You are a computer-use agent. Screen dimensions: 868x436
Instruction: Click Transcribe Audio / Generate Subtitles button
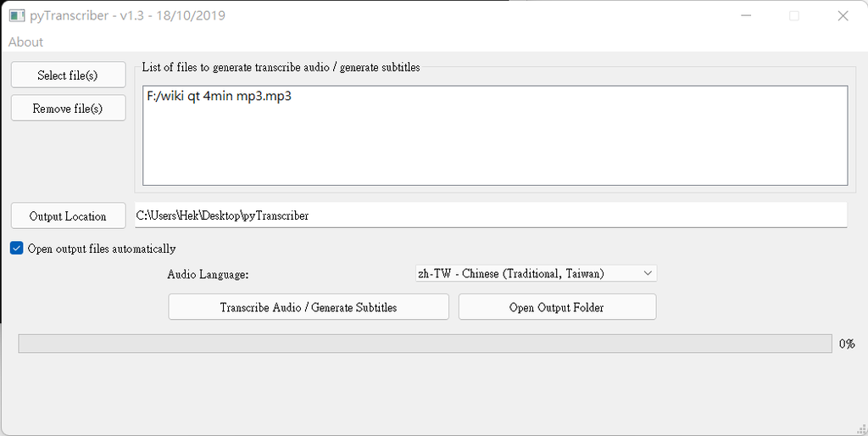click(309, 307)
